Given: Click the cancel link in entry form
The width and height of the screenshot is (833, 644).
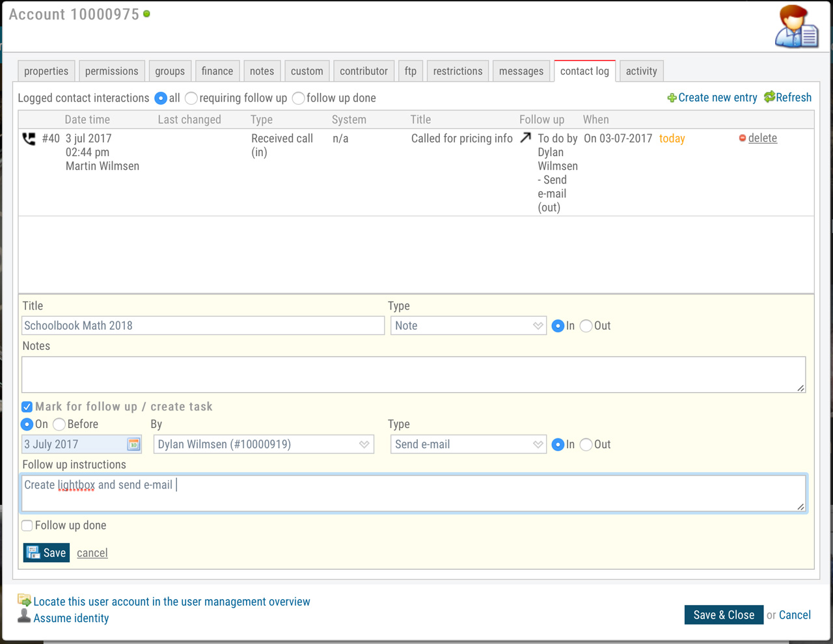Looking at the screenshot, I should click(x=92, y=553).
